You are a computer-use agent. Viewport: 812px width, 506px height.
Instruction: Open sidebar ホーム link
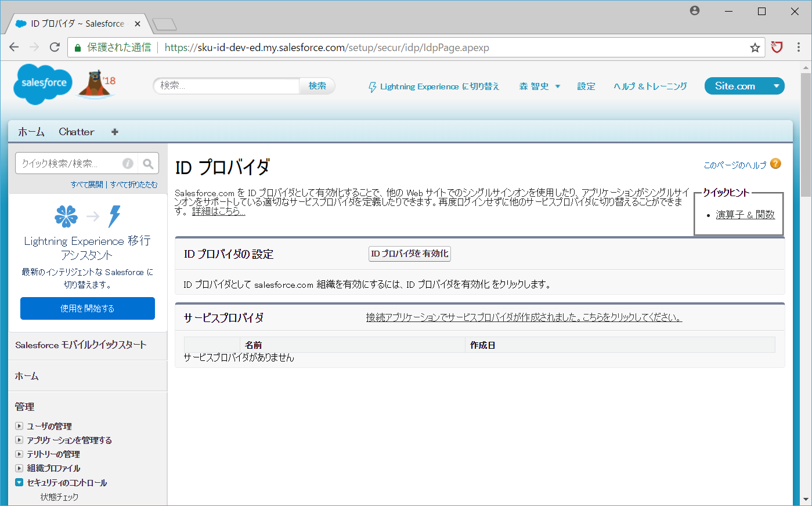pyautogui.click(x=27, y=376)
